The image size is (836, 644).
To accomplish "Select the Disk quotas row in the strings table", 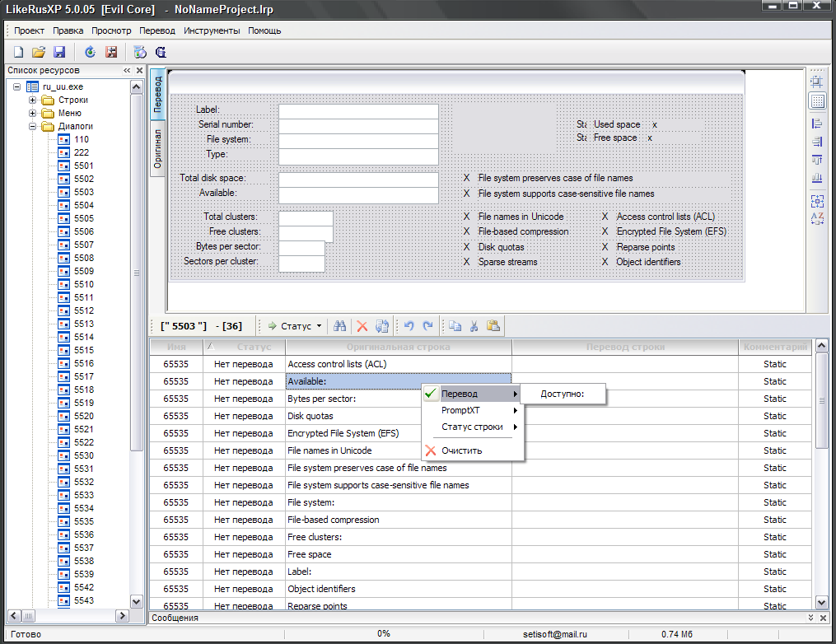I will (x=480, y=416).
